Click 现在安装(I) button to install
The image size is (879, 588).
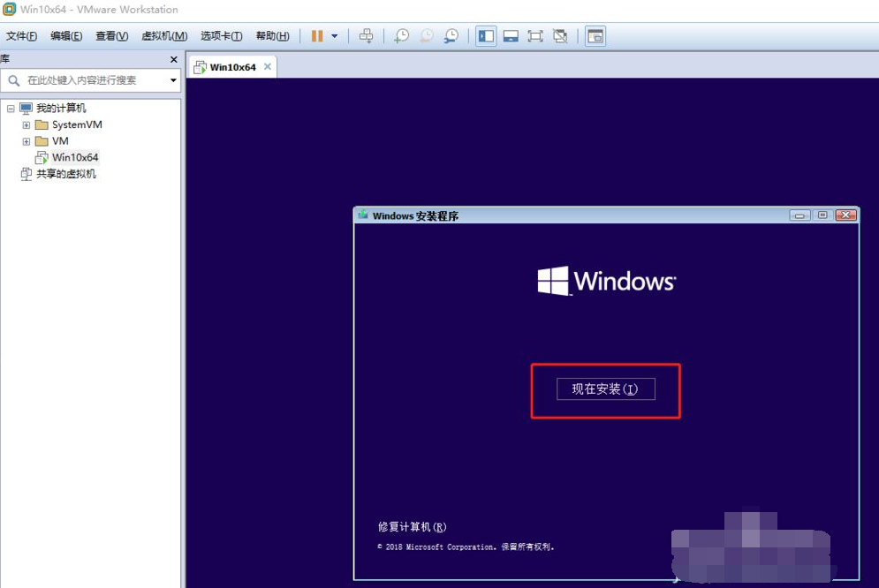[605, 388]
